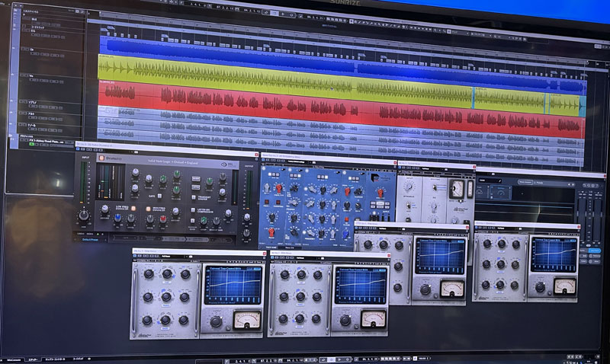Screen dimensions: 610x364
Task: Click the EQ curve display of leftmost passive EQ
Action: point(233,284)
